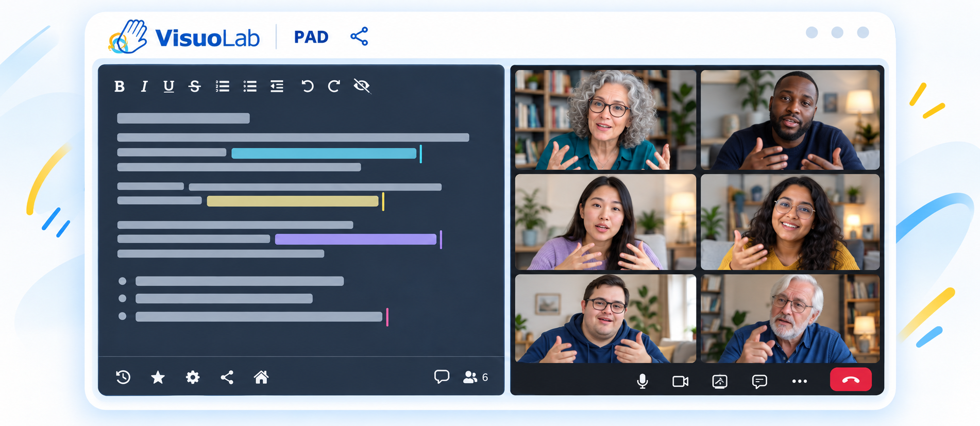
Task: Go home using the house icon
Action: pyautogui.click(x=261, y=377)
